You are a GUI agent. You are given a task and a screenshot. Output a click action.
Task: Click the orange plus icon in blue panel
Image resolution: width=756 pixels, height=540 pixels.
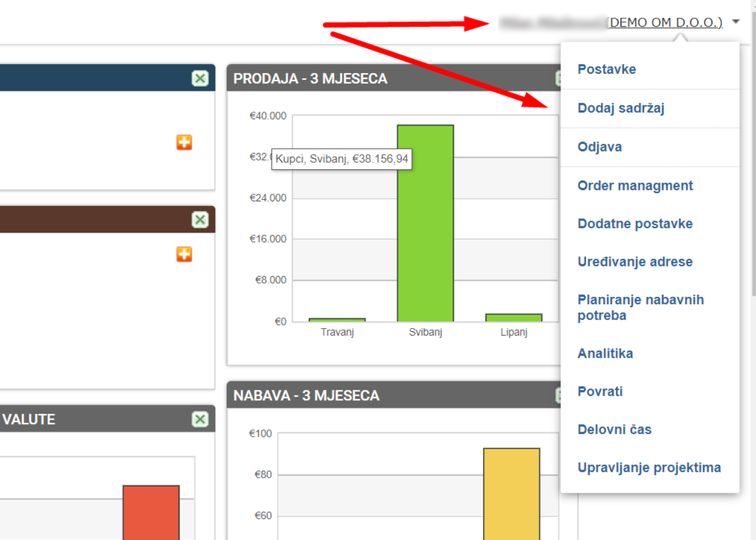(x=184, y=142)
